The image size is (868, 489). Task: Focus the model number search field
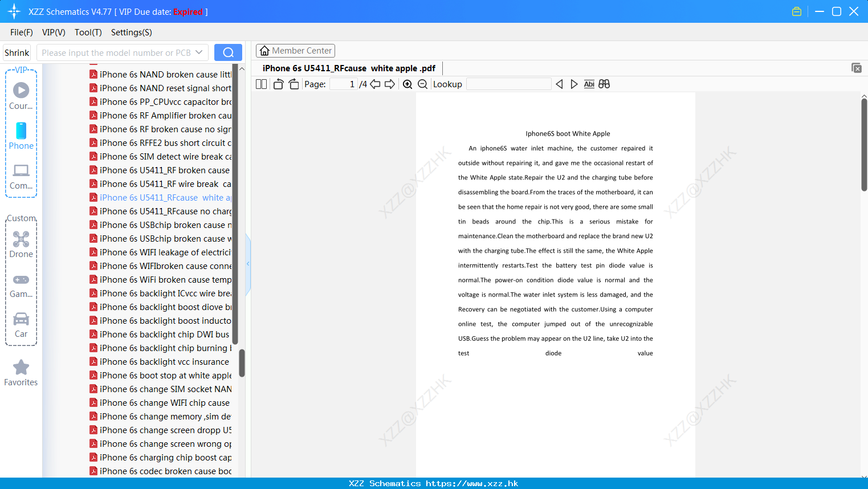(x=117, y=52)
